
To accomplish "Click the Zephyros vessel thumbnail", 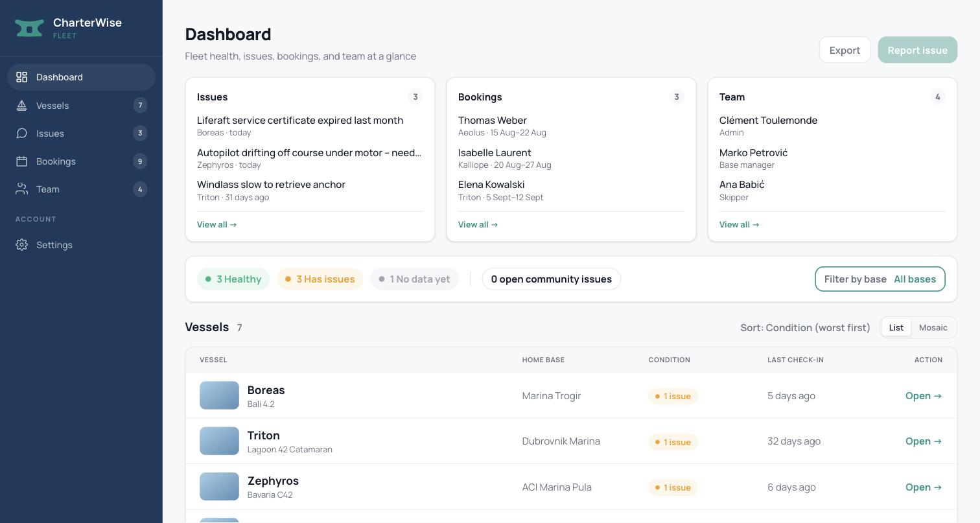I will (x=219, y=487).
